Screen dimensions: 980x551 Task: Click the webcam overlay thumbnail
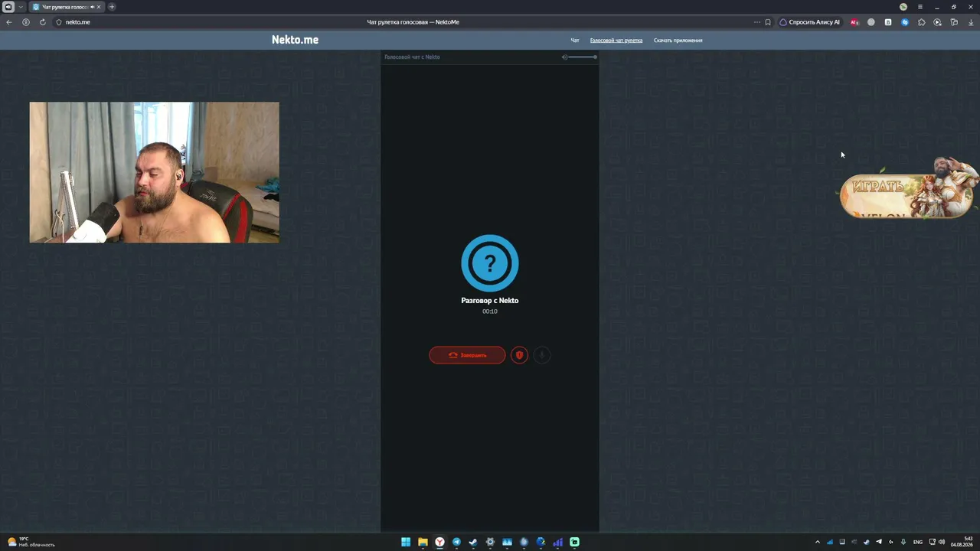pos(154,172)
